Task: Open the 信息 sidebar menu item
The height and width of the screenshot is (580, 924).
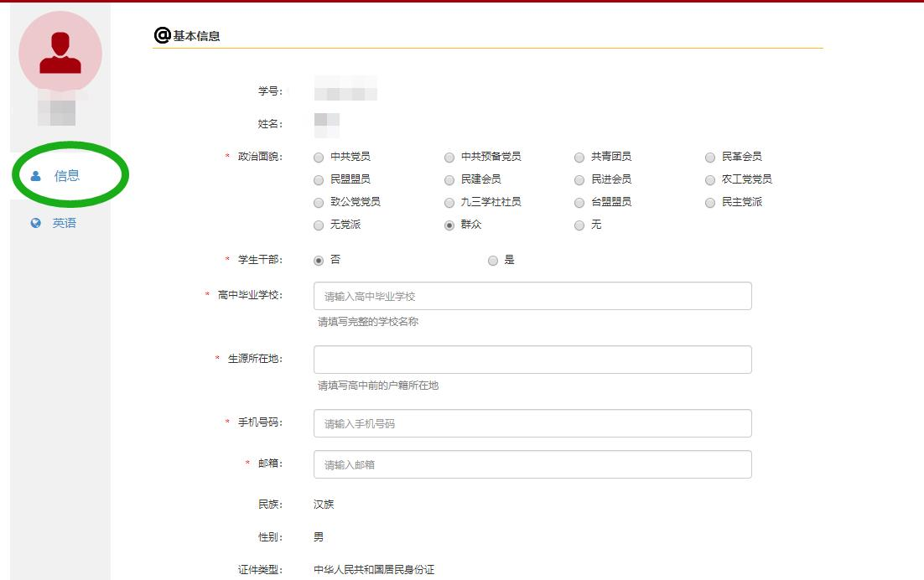Action: click(67, 176)
